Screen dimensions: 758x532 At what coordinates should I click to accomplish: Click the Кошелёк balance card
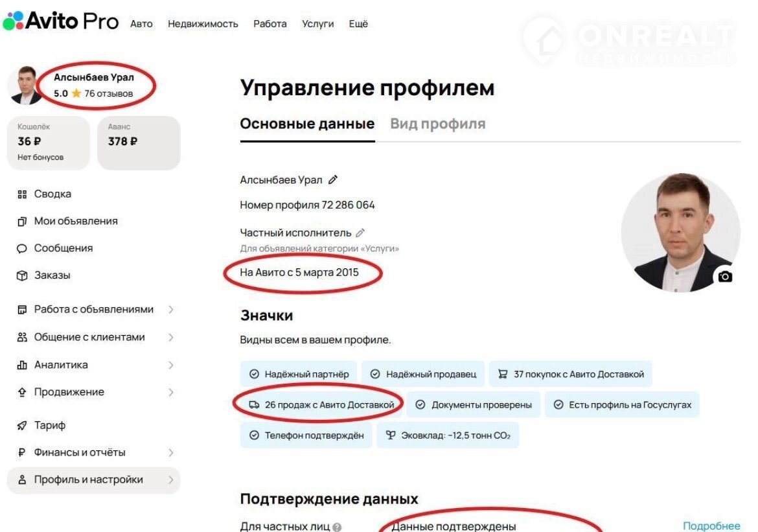point(48,143)
